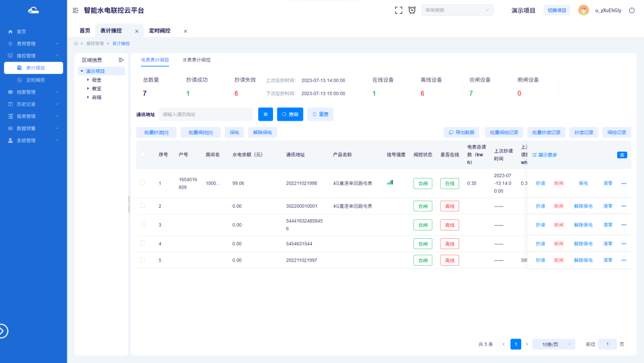
Task: Check the row 2 checkbox
Action: point(143,205)
